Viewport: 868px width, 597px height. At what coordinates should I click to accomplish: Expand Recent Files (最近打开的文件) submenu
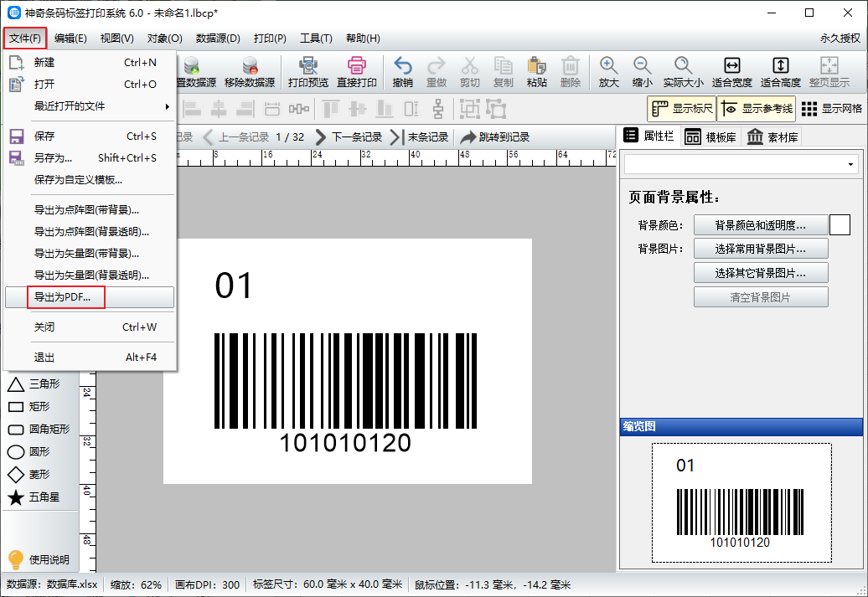click(90, 106)
